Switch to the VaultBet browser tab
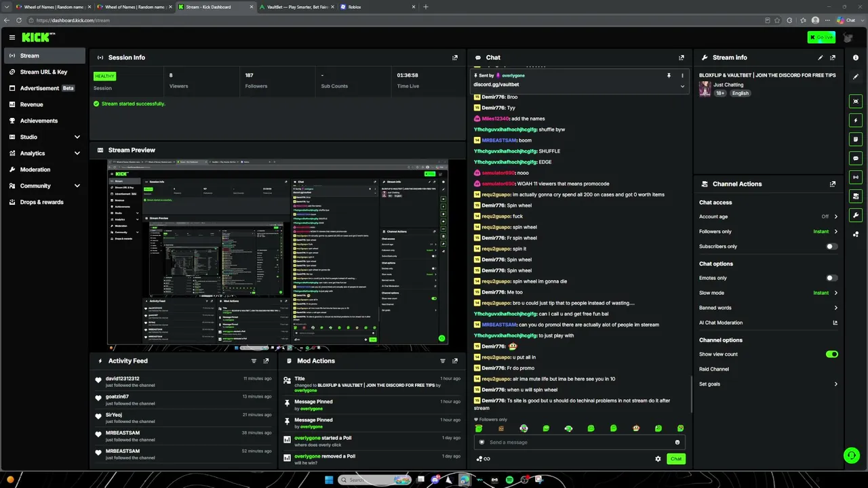 tap(296, 7)
